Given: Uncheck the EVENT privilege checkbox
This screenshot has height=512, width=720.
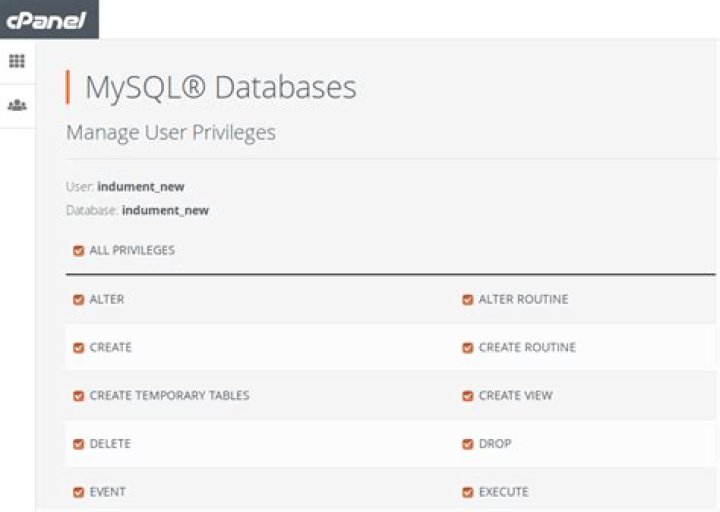Looking at the screenshot, I should (79, 492).
